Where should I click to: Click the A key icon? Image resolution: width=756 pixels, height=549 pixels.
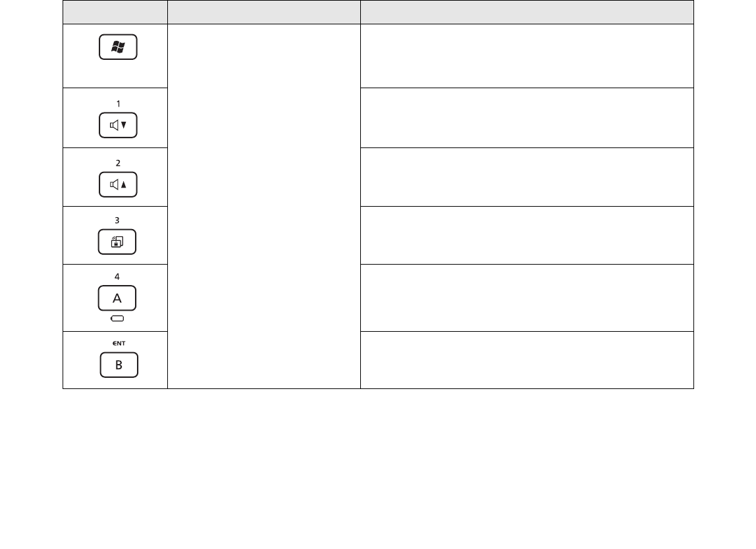tap(117, 298)
